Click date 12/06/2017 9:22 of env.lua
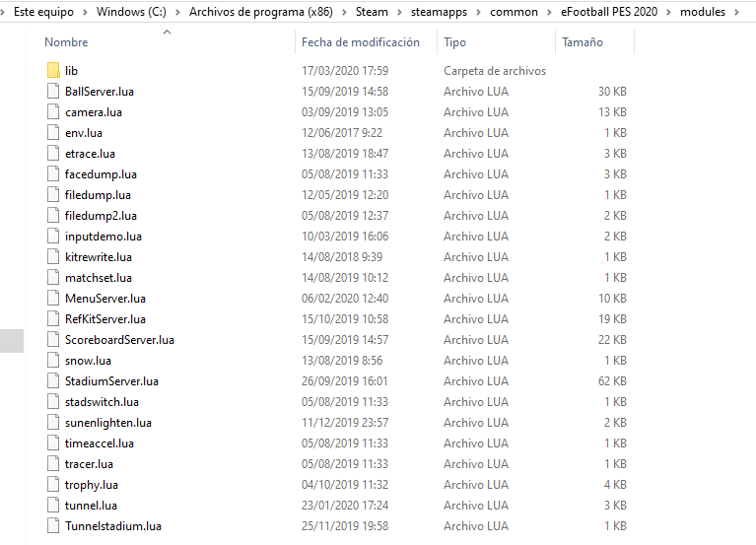The image size is (756, 545). click(342, 133)
